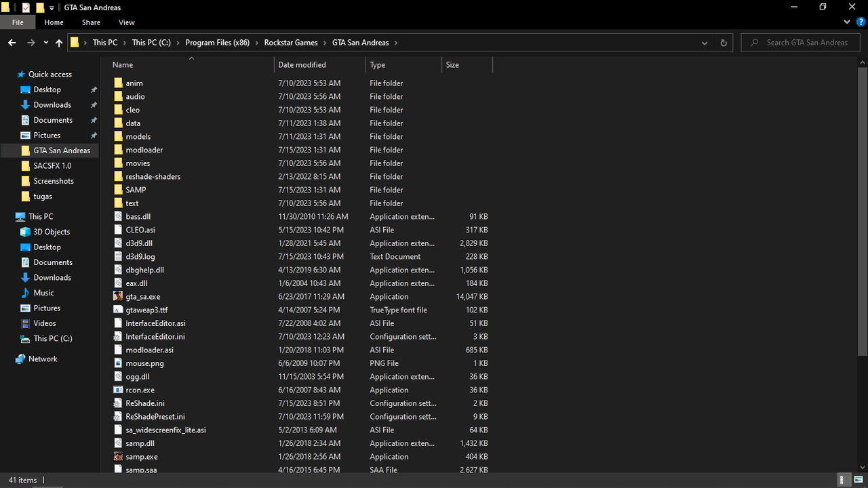Navigate to Rockstar Games in breadcrumb
The image size is (868, 488).
point(291,43)
